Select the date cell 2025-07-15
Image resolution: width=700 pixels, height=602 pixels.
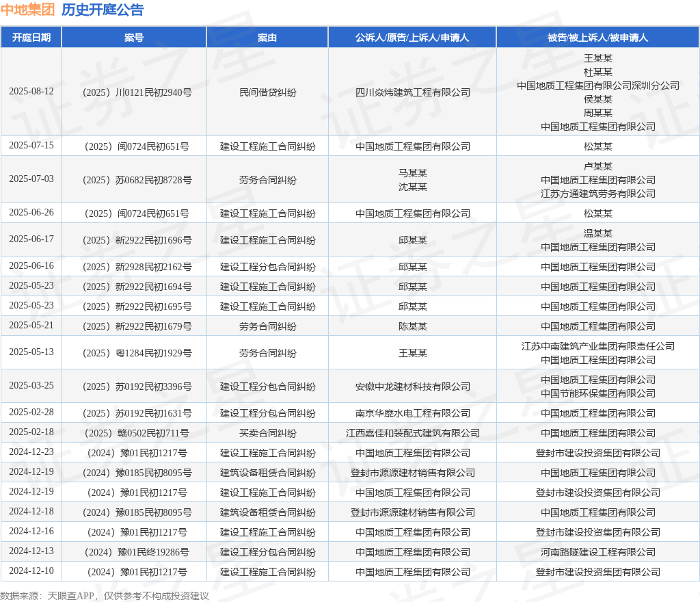point(31,146)
